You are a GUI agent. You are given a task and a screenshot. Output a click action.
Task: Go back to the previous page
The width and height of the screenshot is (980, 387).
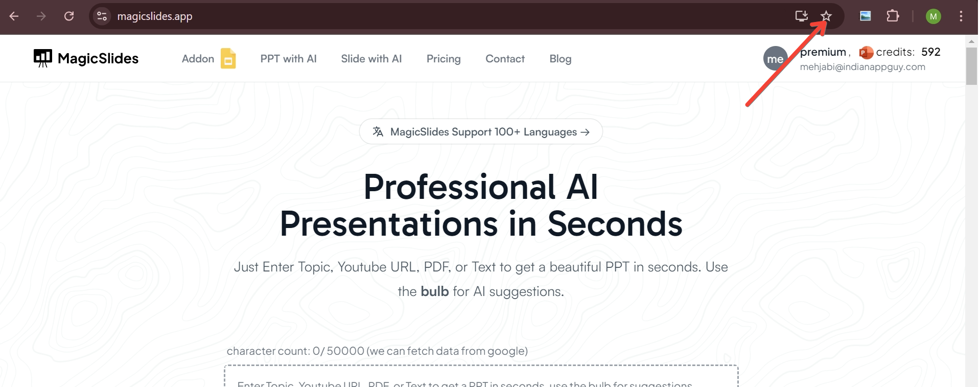pyautogui.click(x=14, y=16)
